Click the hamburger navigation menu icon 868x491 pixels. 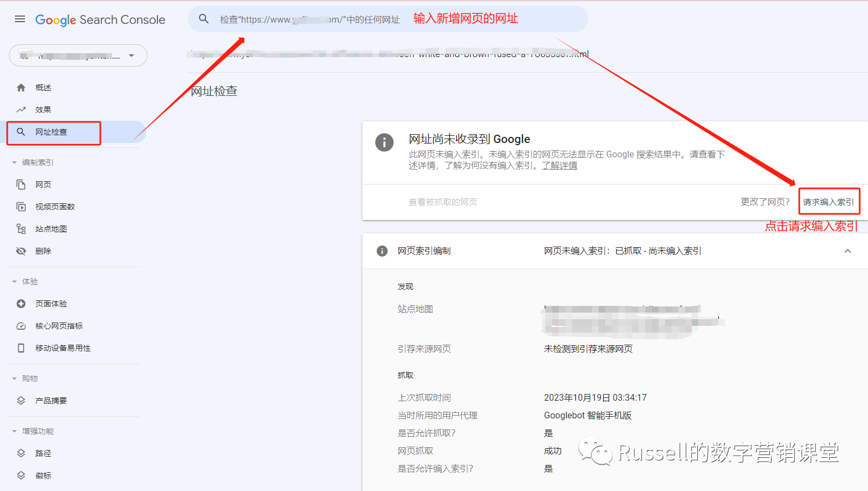coord(20,18)
